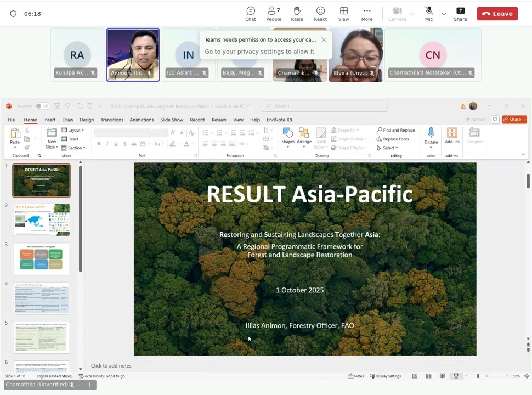Open the More actions menu

pyautogui.click(x=367, y=14)
